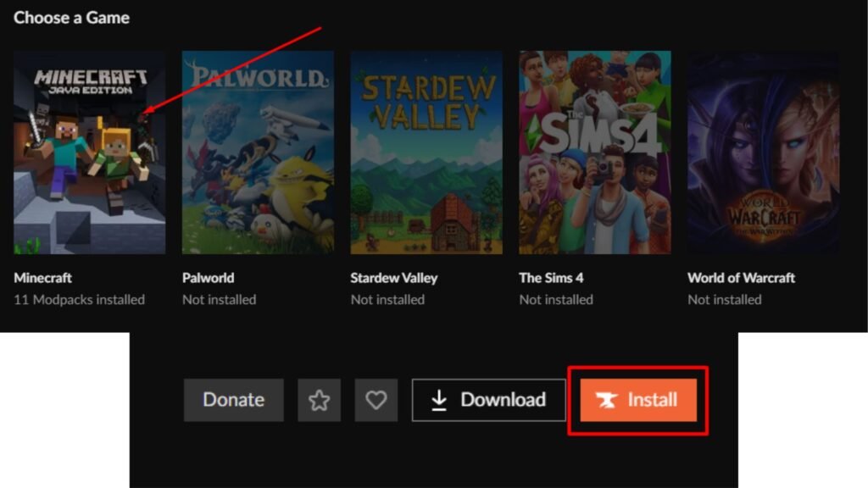Image resolution: width=868 pixels, height=488 pixels.
Task: Click 'Not installed' under Stardew Valley
Action: (x=387, y=300)
